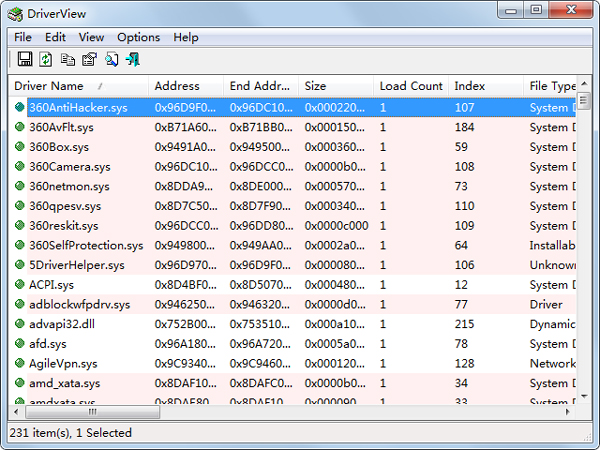Click the green icon beside afd.sys
Image resolution: width=600 pixels, height=450 pixels.
pos(20,343)
